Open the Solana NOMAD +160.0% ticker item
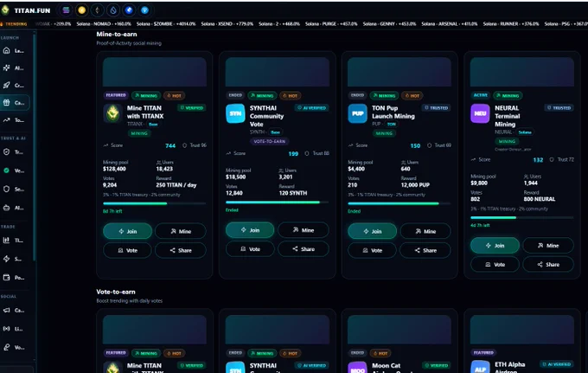Image resolution: width=588 pixels, height=373 pixels. [104, 23]
